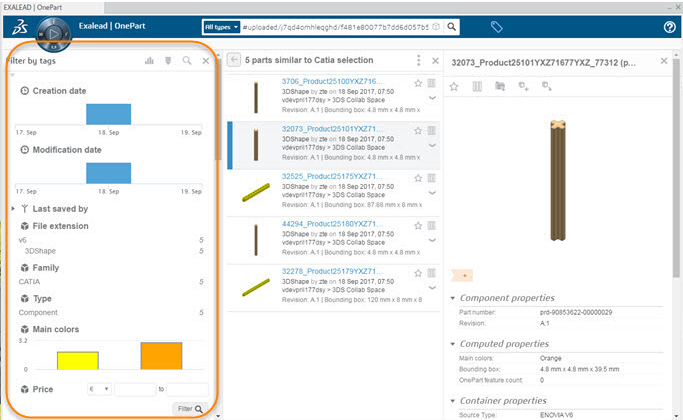Click the compare columns icon in detail toolbar

pos(477,87)
